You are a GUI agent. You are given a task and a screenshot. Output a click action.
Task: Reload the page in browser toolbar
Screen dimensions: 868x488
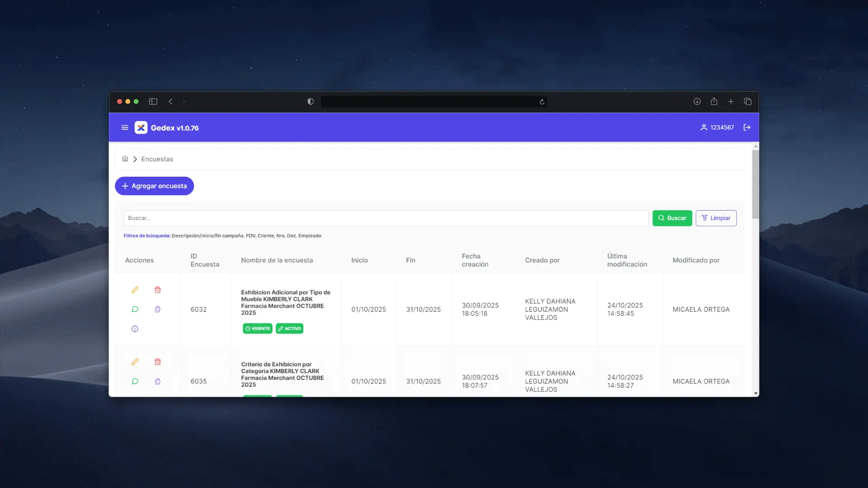pos(542,102)
